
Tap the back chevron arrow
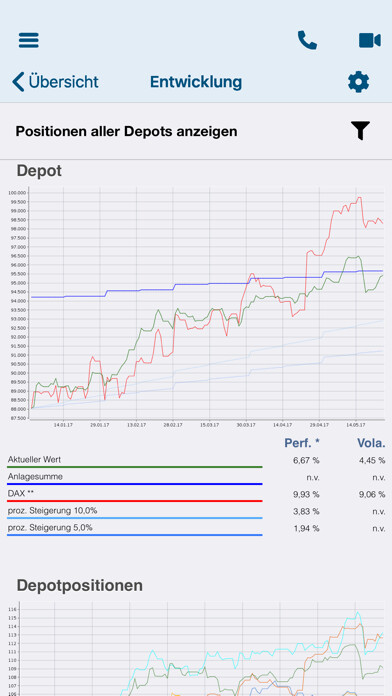(x=18, y=82)
